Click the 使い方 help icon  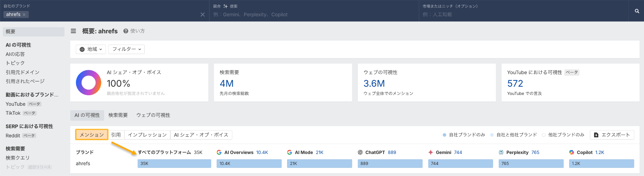[x=126, y=31]
